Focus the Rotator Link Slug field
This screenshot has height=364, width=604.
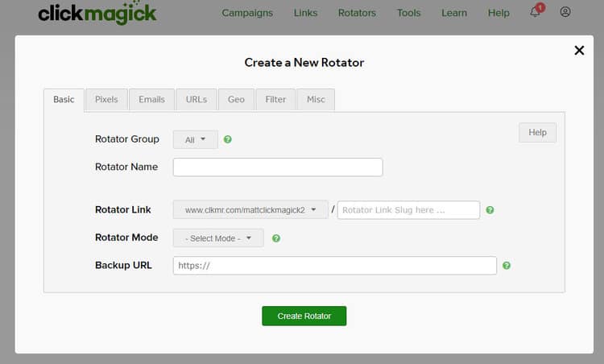tap(408, 210)
